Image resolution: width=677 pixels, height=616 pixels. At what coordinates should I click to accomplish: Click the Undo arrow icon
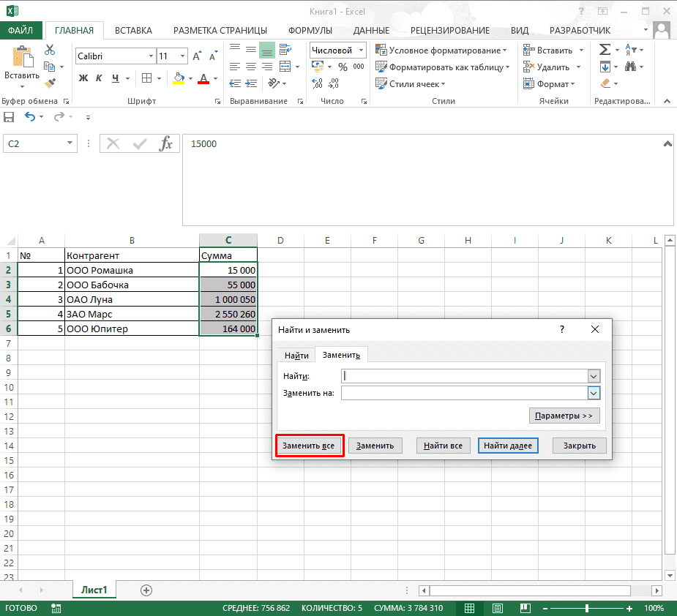coord(29,117)
